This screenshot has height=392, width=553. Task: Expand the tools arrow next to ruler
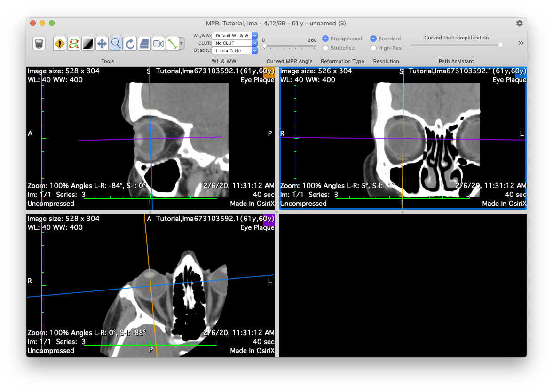pyautogui.click(x=182, y=44)
